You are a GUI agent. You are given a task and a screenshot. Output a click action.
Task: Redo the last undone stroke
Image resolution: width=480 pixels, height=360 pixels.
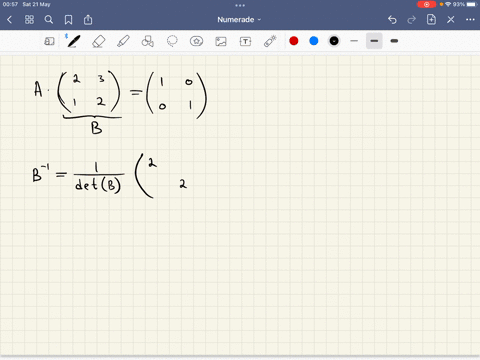click(412, 20)
